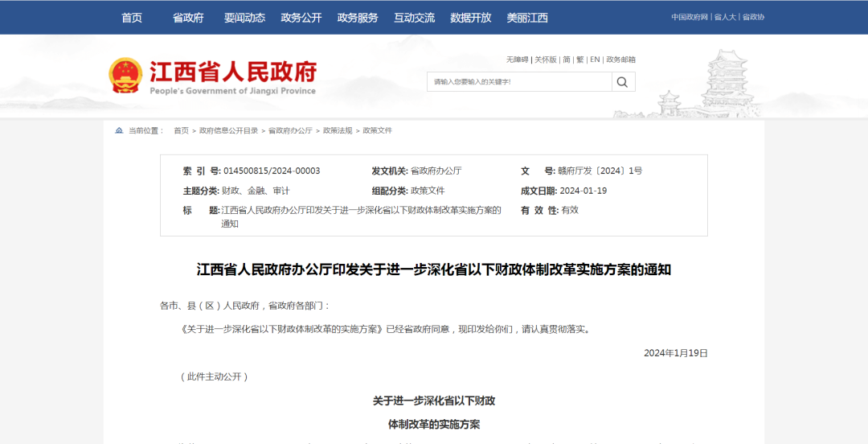Select 政务服务 in the top navigation
This screenshot has width=868, height=444.
pyautogui.click(x=358, y=18)
